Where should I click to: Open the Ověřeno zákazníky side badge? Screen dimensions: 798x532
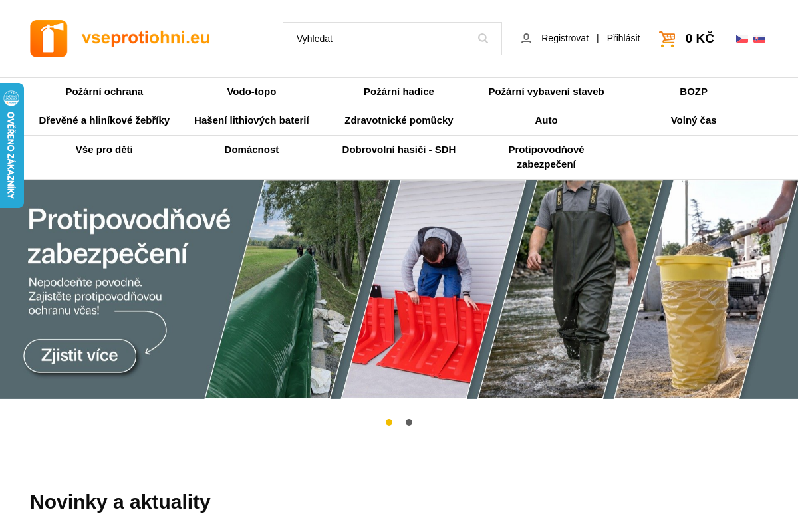tap(11, 146)
